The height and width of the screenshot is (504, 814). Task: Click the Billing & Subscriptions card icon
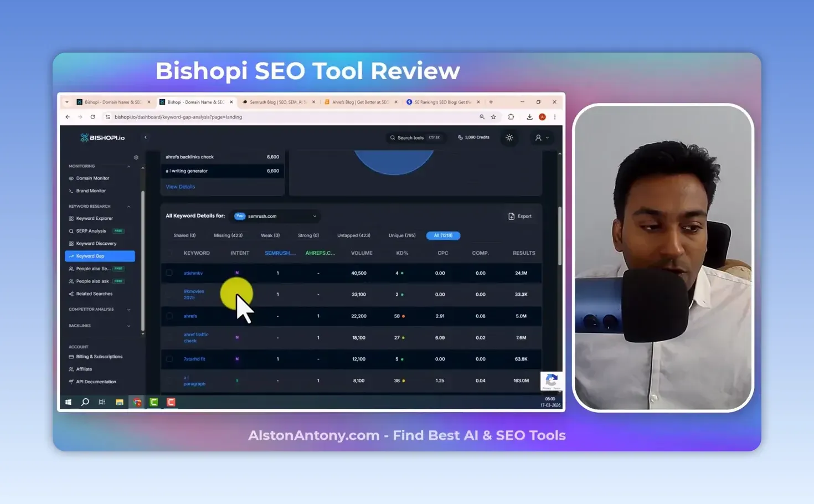pyautogui.click(x=71, y=357)
